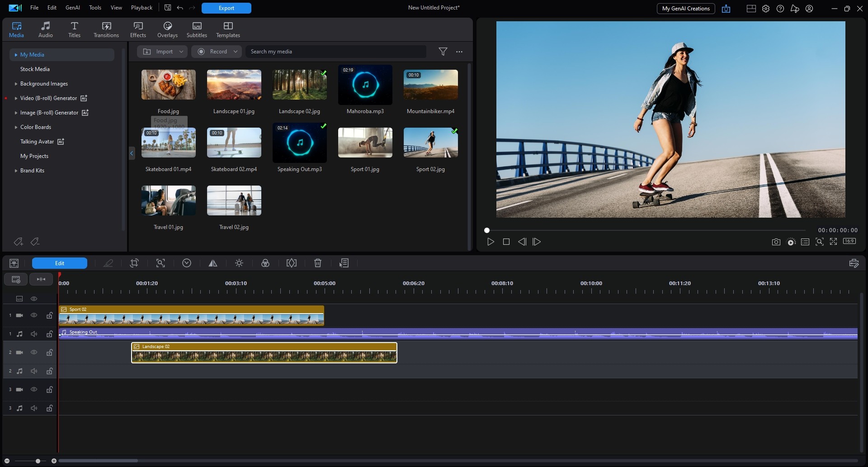The height and width of the screenshot is (467, 868).
Task: Mute audio track 1 speaker icon
Action: click(34, 334)
